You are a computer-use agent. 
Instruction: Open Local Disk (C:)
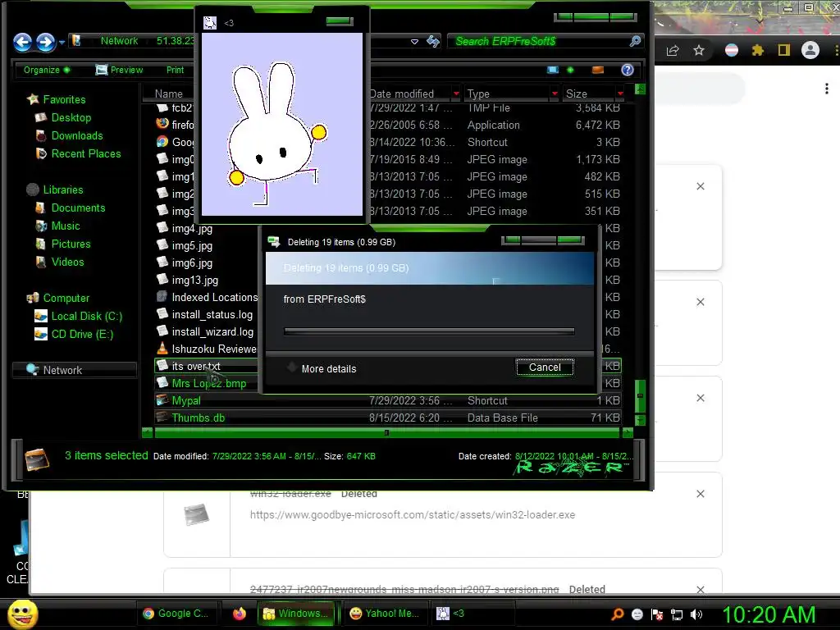coord(86,316)
